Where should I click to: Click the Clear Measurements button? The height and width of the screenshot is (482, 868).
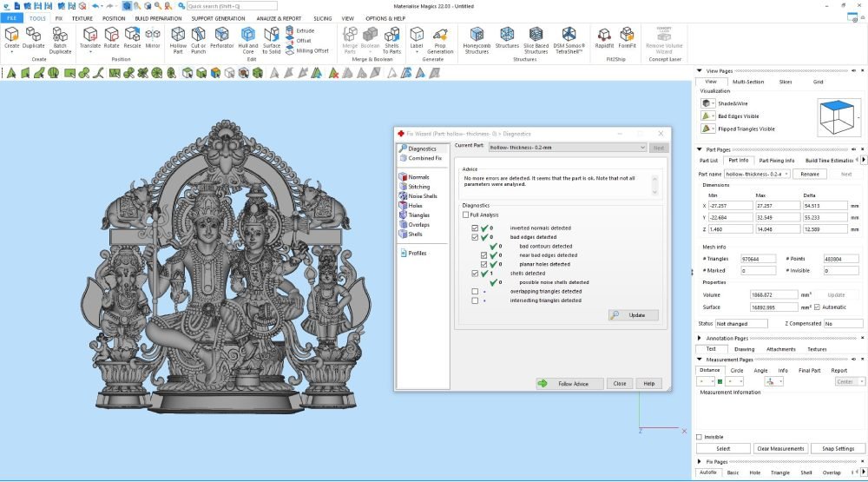(x=780, y=449)
